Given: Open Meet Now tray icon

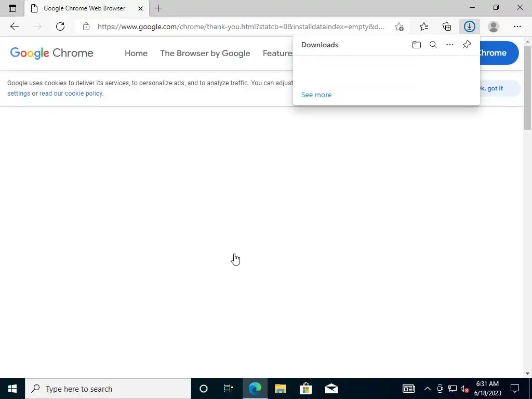Looking at the screenshot, I should pos(440,389).
